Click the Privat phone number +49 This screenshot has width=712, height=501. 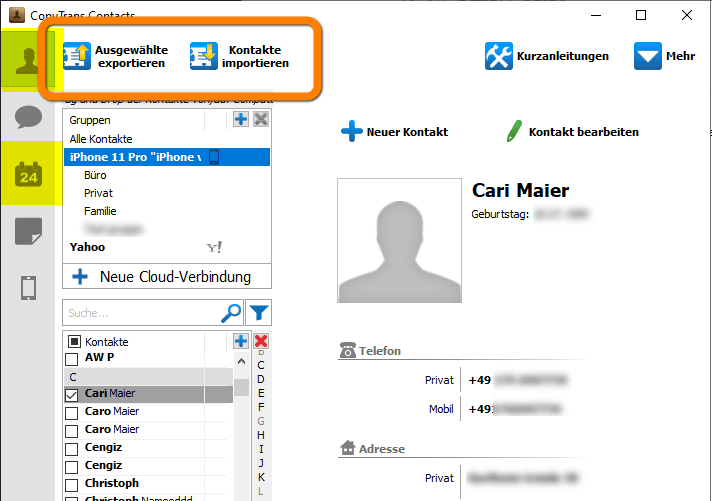coord(518,380)
